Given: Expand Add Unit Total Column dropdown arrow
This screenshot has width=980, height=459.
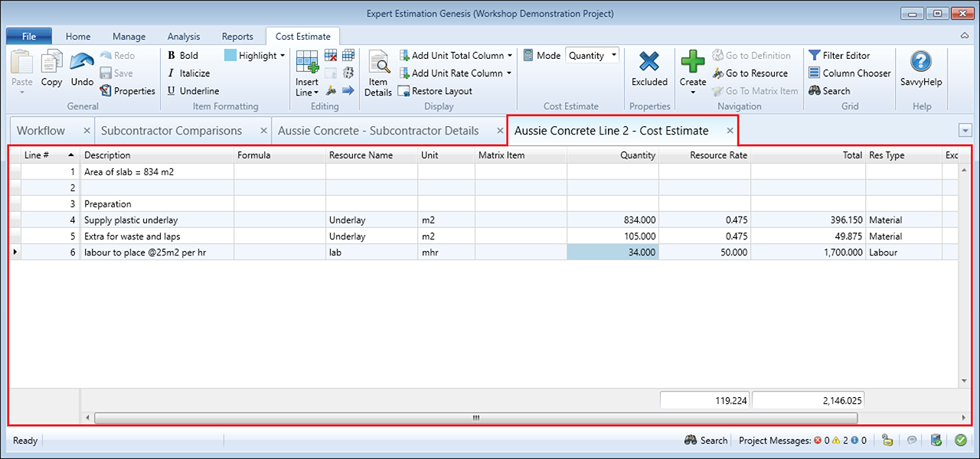Looking at the screenshot, I should (510, 56).
